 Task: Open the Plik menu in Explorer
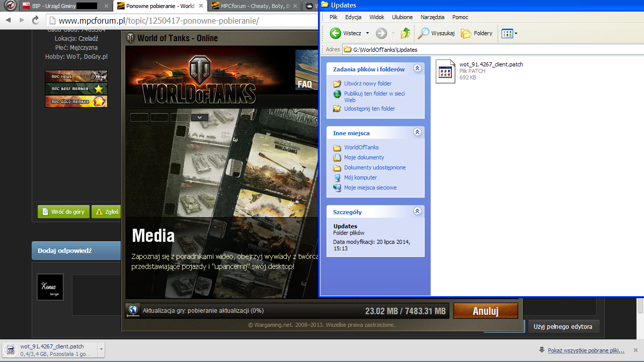334,17
